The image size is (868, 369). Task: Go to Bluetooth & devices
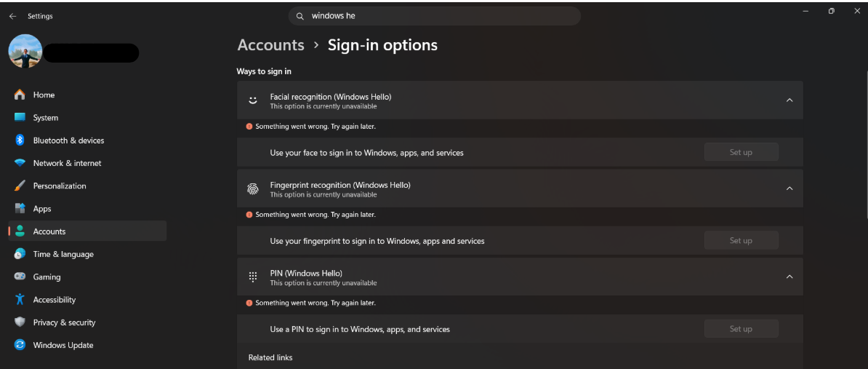87,140
